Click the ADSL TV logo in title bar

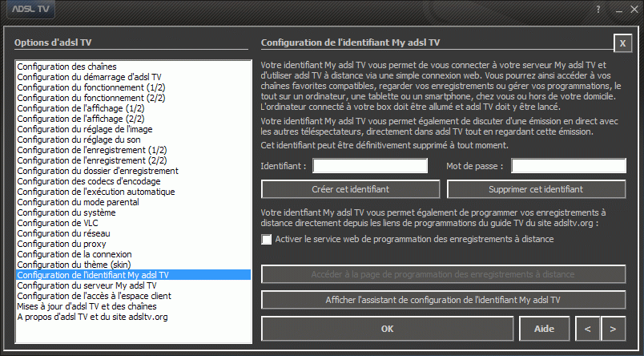coord(30,9)
